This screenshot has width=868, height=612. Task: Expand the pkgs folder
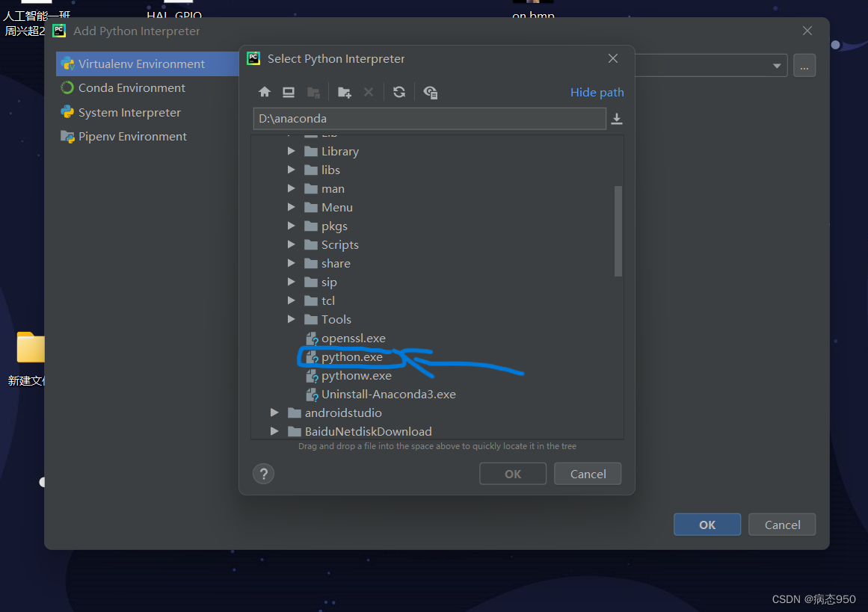291,226
